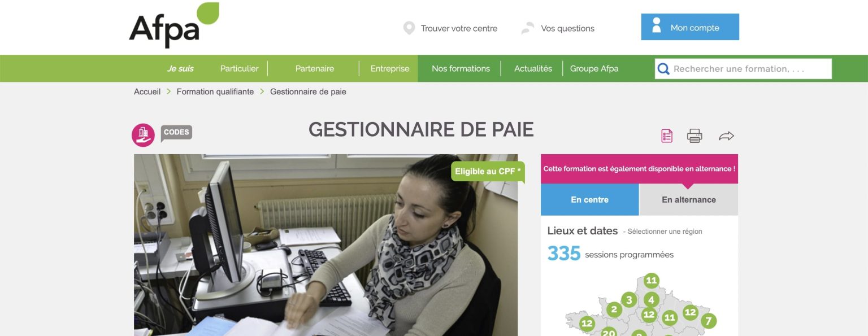Click the user icon in Mon compte
Viewport: 868px width, 336px height.
point(656,25)
